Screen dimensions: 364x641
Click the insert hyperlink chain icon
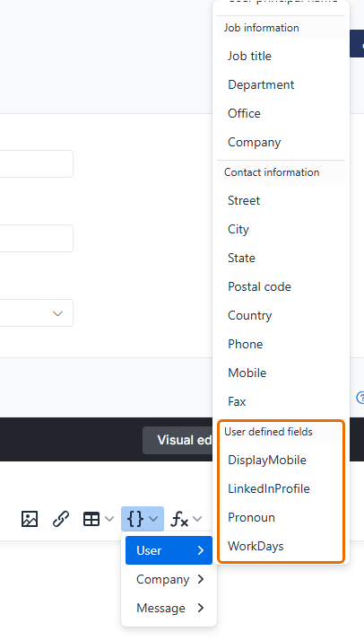click(60, 519)
